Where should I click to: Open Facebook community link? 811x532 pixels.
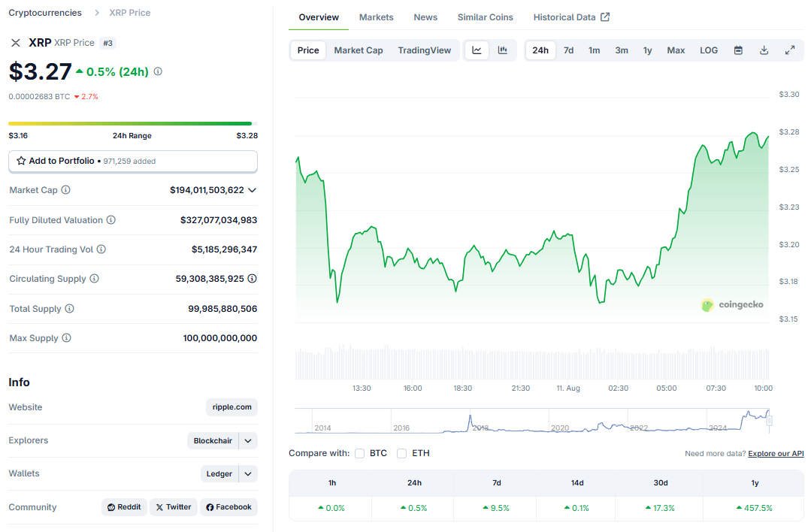[x=228, y=507]
